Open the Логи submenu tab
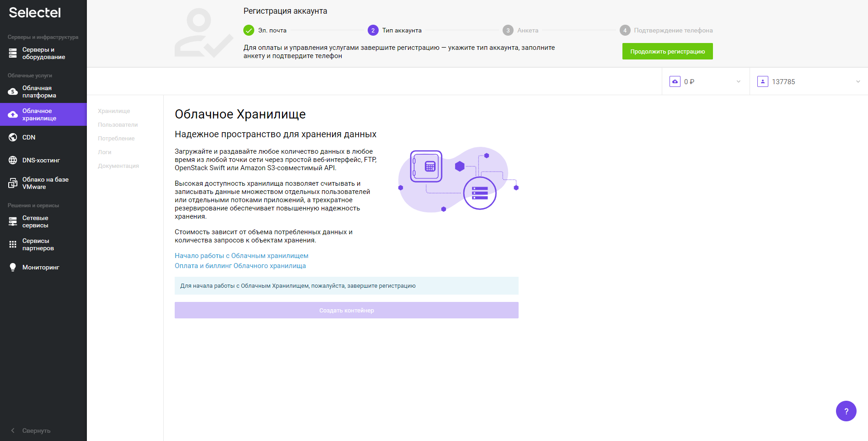Image resolution: width=868 pixels, height=441 pixels. 105,152
